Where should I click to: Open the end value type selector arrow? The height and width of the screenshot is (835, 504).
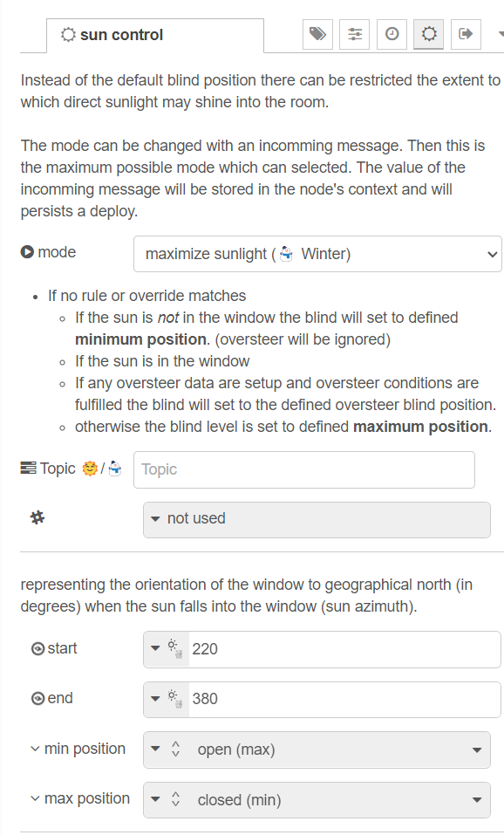click(155, 699)
